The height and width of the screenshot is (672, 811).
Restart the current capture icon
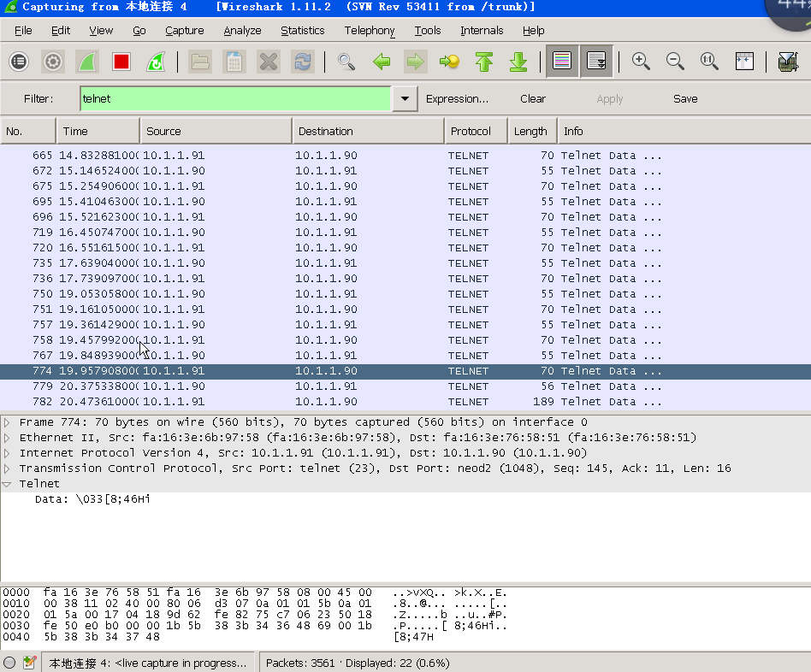[155, 62]
